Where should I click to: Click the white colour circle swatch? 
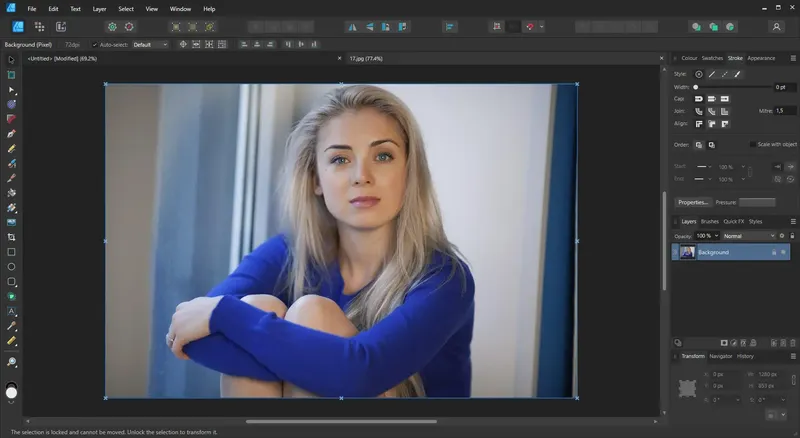point(11,393)
